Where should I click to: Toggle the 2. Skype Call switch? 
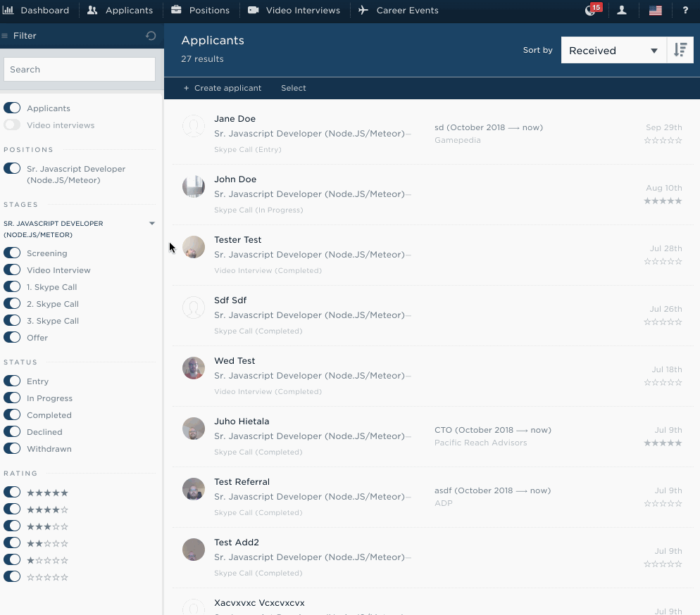[12, 304]
